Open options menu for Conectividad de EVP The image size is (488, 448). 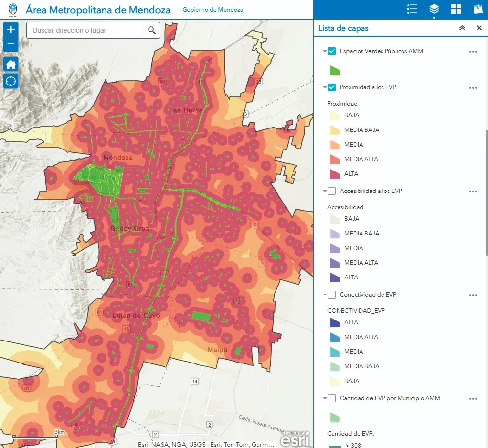[473, 295]
